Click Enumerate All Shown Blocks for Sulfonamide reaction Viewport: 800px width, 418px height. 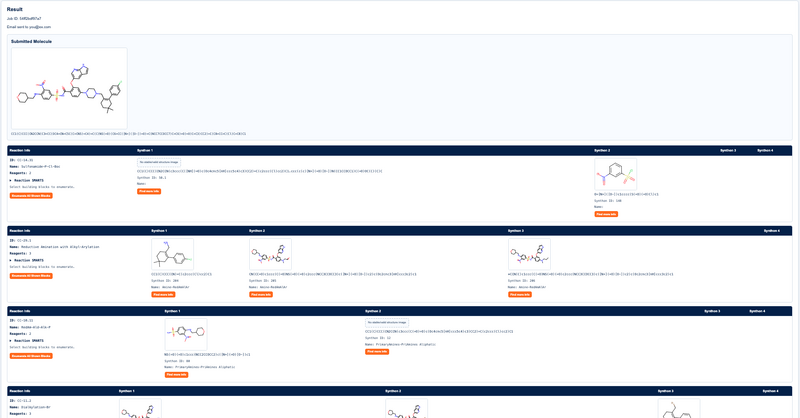(x=31, y=196)
